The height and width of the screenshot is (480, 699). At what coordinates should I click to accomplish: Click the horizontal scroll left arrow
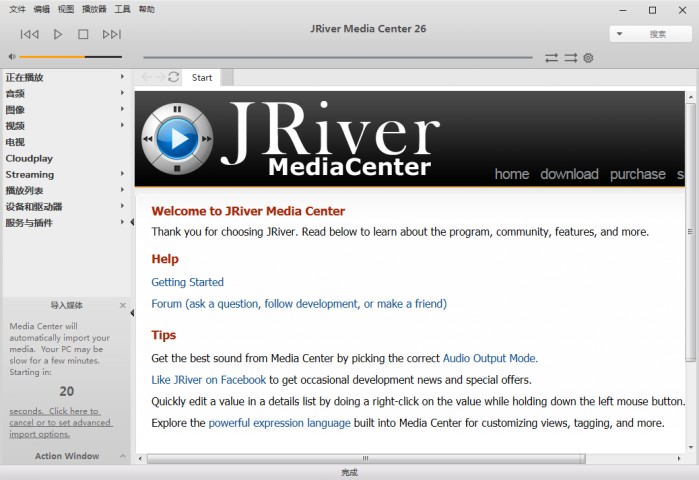click(140, 458)
